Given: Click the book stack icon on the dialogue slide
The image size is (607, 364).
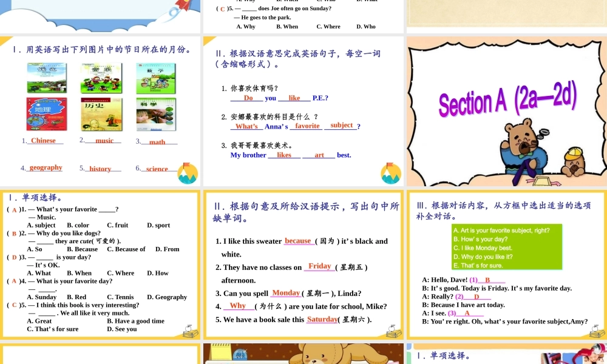Looking at the screenshot, I should 597,331.
